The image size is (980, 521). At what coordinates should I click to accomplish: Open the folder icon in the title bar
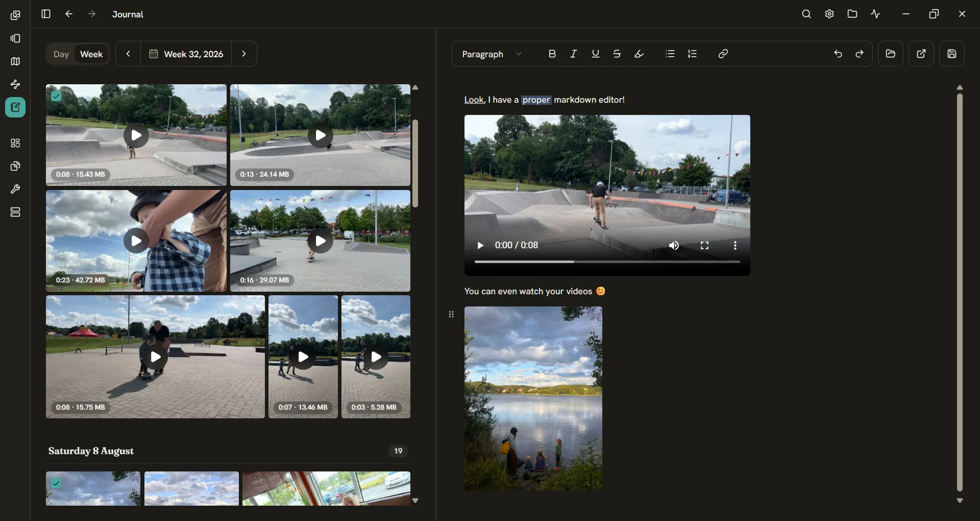point(852,14)
